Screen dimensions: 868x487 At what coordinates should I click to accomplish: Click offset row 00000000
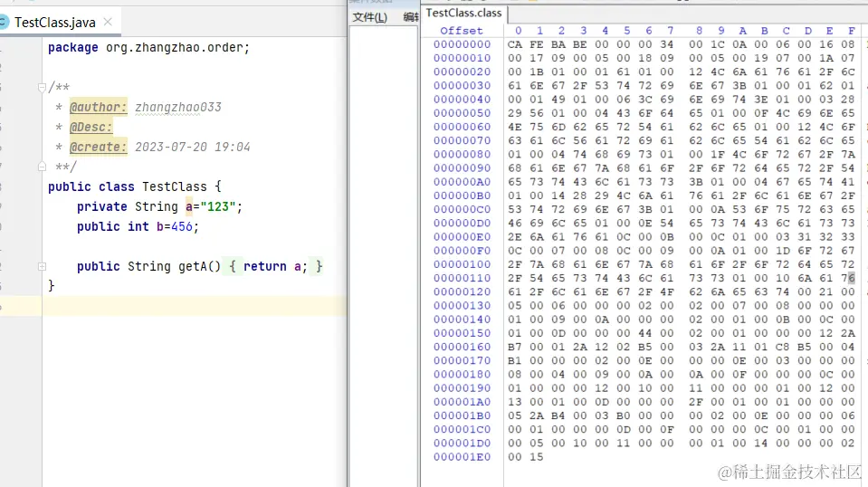pyautogui.click(x=462, y=44)
